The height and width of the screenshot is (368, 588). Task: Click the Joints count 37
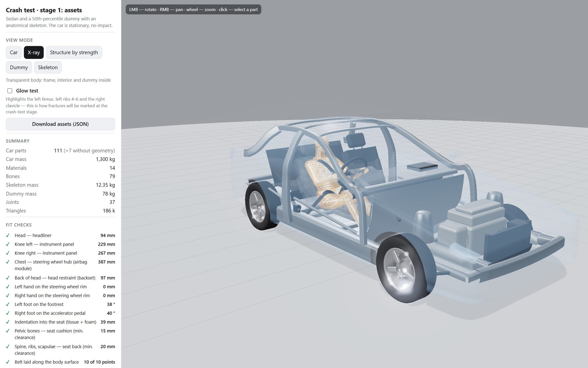(x=112, y=202)
